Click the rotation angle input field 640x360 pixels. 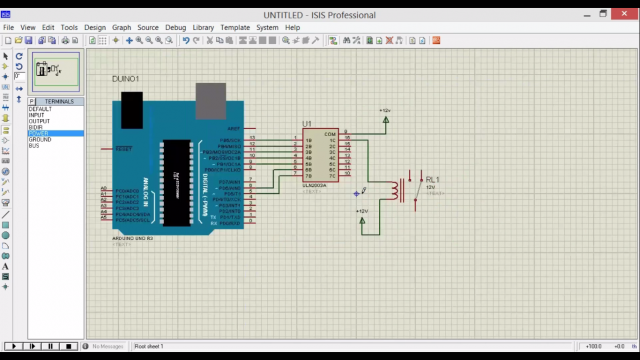(x=19, y=76)
